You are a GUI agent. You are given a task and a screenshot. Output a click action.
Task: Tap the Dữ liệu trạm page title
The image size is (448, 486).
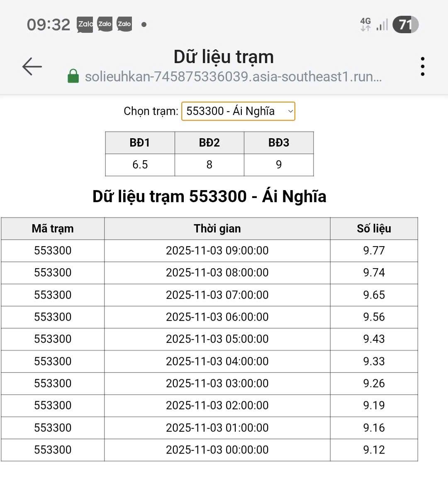(x=224, y=57)
